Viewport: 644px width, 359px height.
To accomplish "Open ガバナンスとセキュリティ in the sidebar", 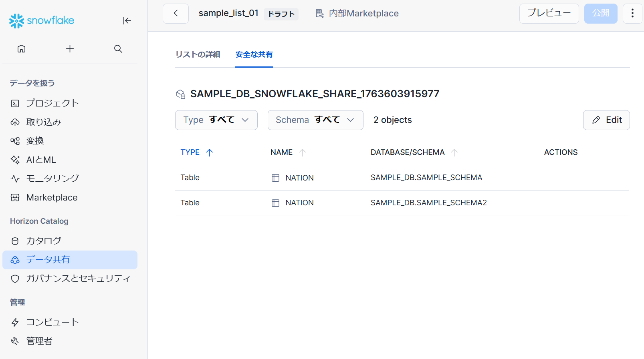I will [x=78, y=279].
